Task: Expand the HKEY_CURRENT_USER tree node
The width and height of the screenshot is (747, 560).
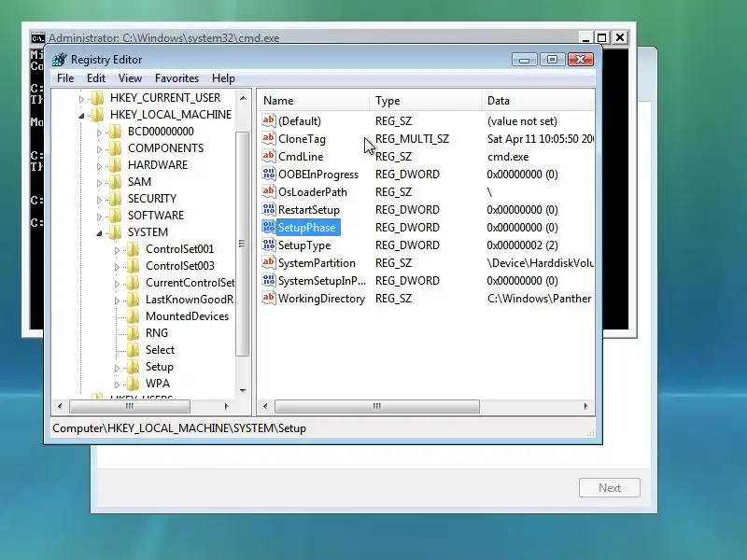Action: pyautogui.click(x=81, y=99)
